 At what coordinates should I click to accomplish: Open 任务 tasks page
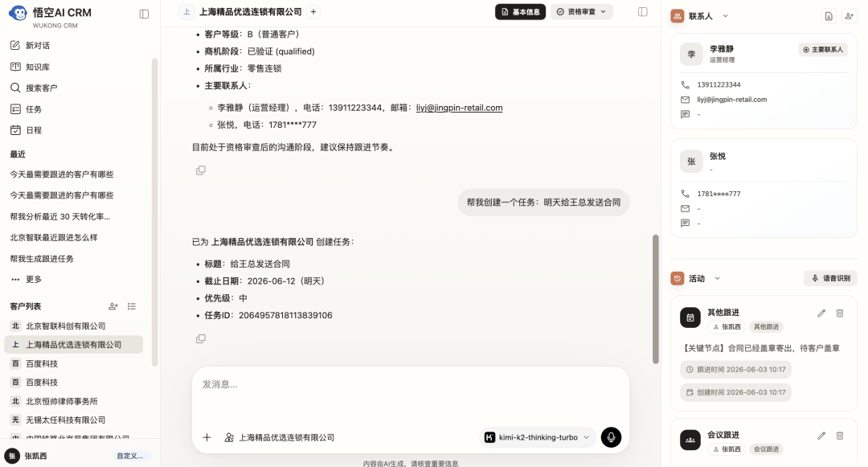tap(26, 109)
